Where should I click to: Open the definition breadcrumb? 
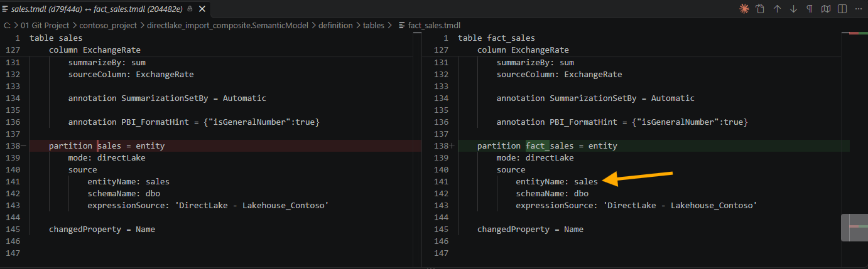point(335,26)
